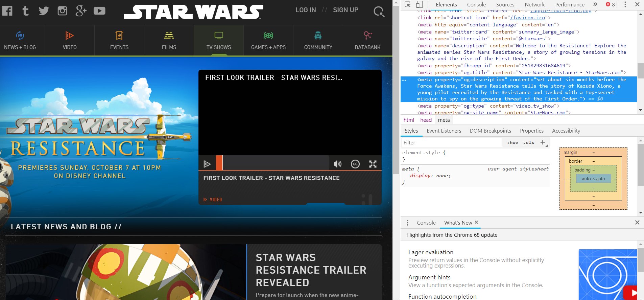Viewport: 644px width, 300px height.
Task: Open the Styles pane tab
Action: (411, 131)
